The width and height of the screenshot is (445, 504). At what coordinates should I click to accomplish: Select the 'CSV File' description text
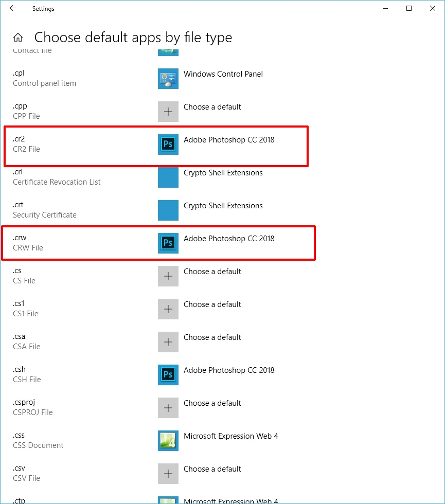coord(26,478)
